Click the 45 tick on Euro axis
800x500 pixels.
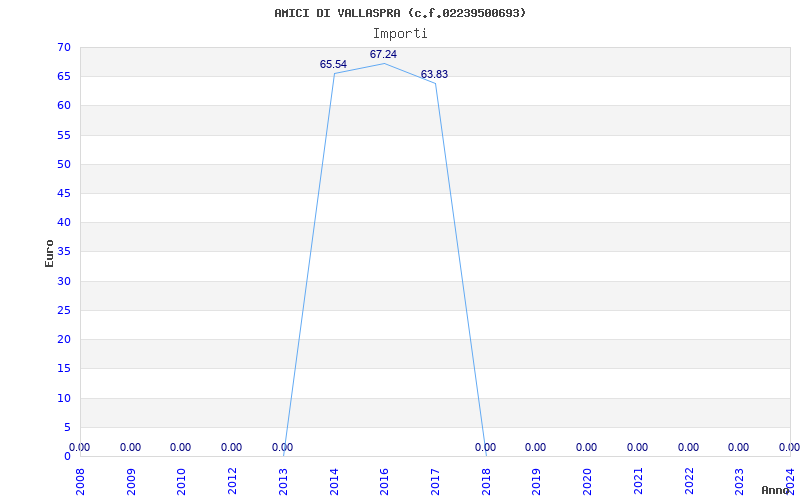(x=64, y=193)
